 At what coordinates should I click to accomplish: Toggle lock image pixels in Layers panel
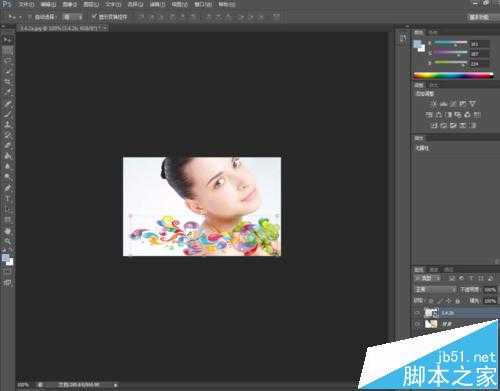439,301
